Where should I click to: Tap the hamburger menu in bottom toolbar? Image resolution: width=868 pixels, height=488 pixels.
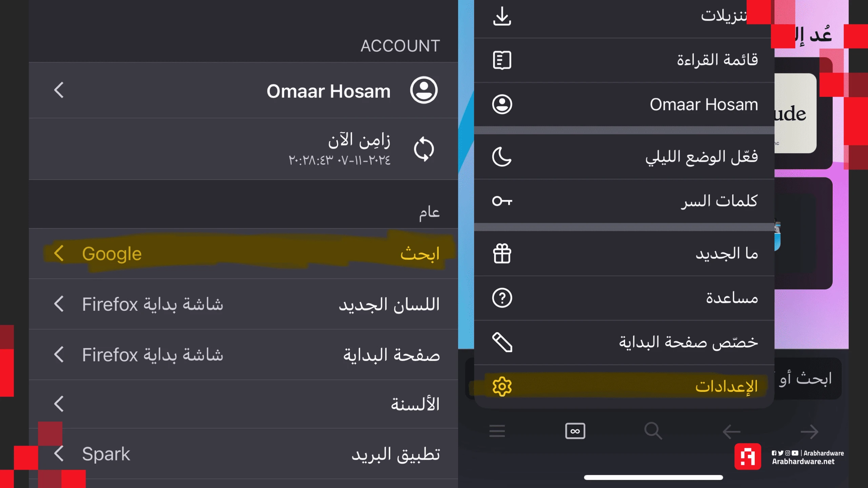[x=497, y=431]
